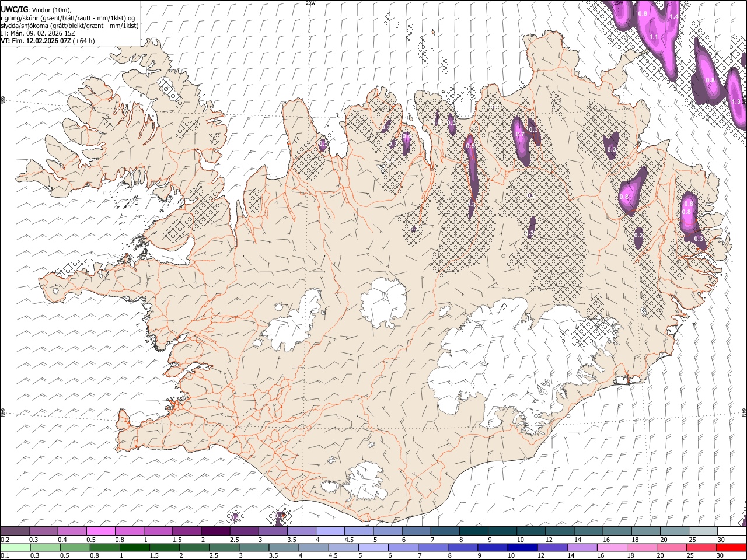
Task: Click the '0.2' legend label in top row
Action: pyautogui.click(x=5, y=540)
